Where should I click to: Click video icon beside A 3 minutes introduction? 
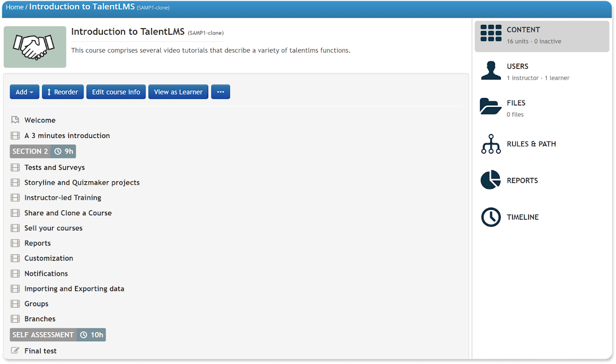tap(15, 136)
